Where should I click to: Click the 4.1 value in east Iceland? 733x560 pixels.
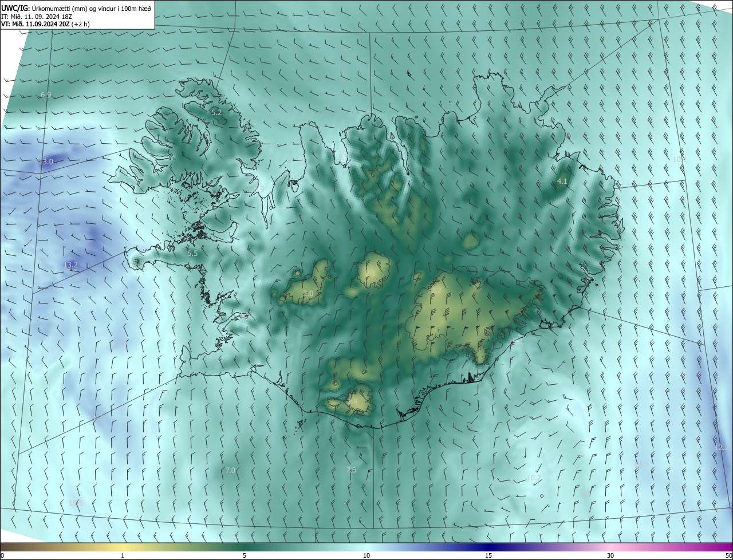pos(562,181)
